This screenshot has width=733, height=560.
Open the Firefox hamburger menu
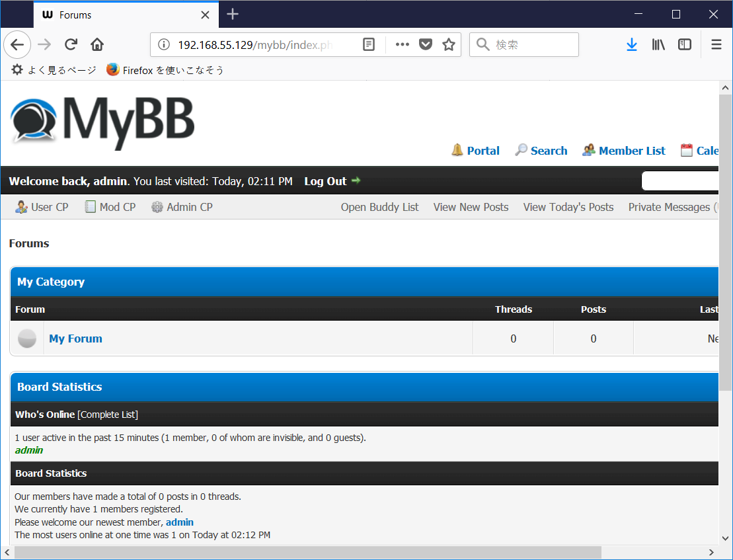click(x=716, y=44)
